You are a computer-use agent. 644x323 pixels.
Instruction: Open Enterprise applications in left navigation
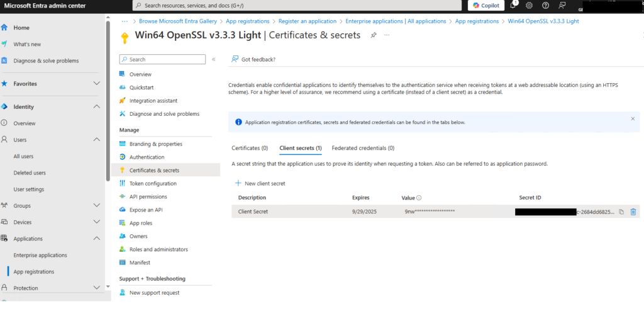(x=40, y=255)
